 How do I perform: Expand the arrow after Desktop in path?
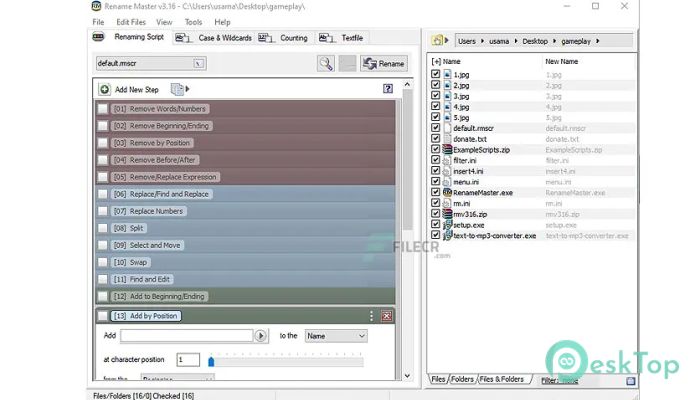click(554, 41)
